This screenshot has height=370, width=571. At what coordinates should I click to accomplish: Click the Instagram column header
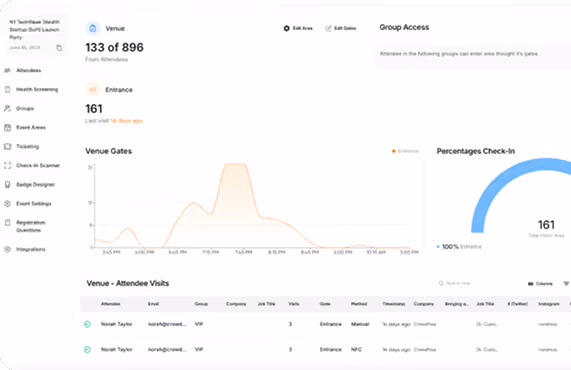[x=549, y=304]
